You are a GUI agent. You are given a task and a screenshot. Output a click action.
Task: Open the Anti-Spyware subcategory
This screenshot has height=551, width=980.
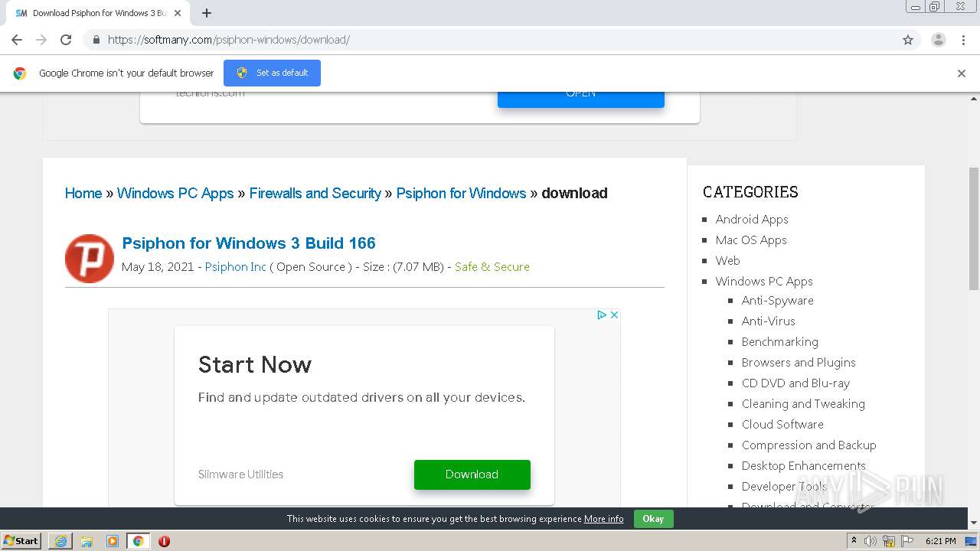pyautogui.click(x=778, y=301)
